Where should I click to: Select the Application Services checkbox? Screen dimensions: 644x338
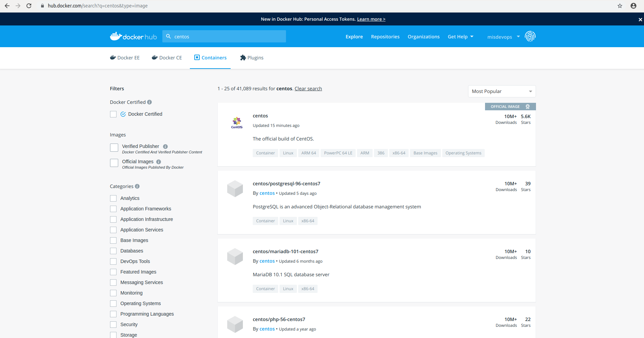pos(113,230)
